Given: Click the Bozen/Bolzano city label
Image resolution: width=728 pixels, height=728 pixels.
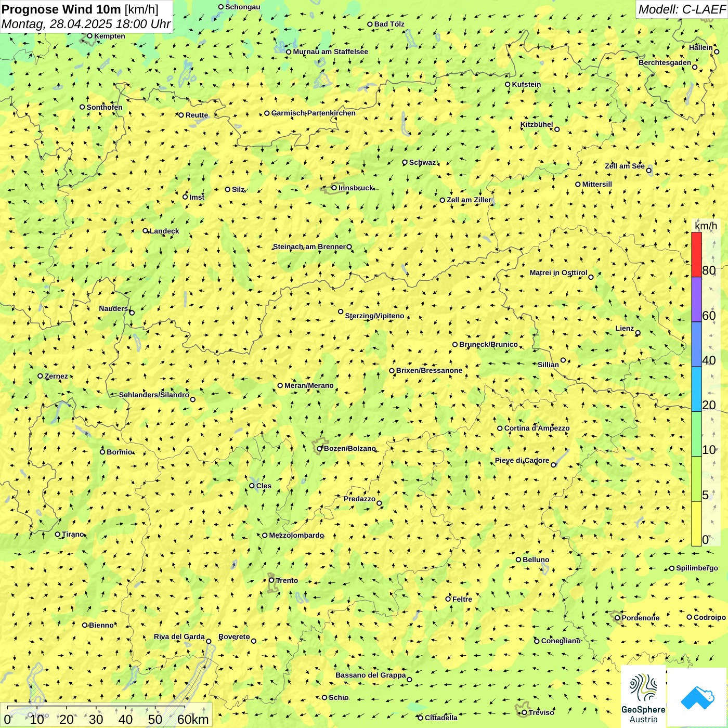Looking at the screenshot, I should [x=349, y=448].
